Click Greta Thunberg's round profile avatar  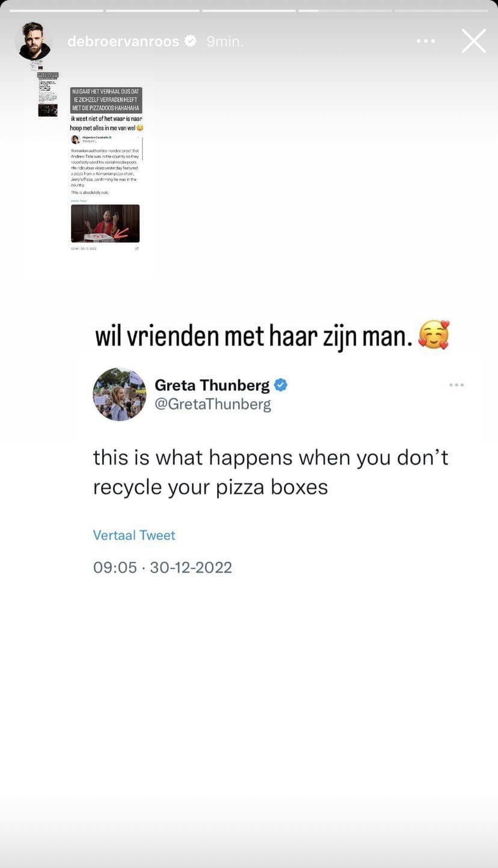click(x=119, y=394)
